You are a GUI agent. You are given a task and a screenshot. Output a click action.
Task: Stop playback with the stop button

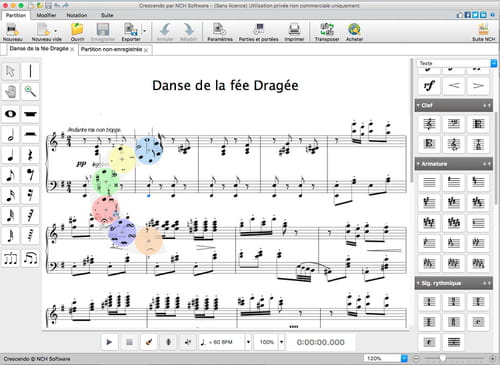[129, 342]
